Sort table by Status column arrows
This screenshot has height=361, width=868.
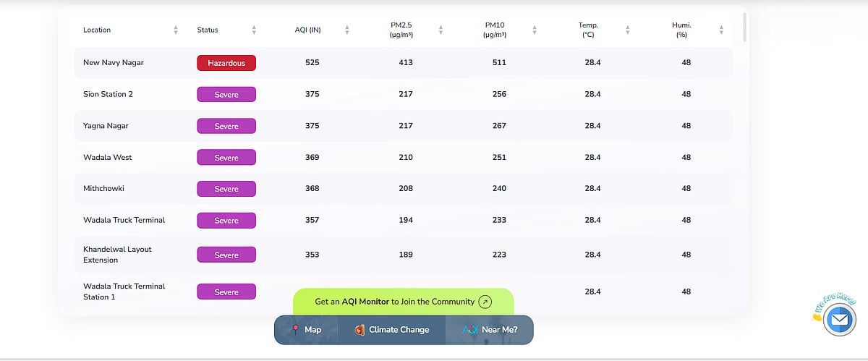point(254,30)
